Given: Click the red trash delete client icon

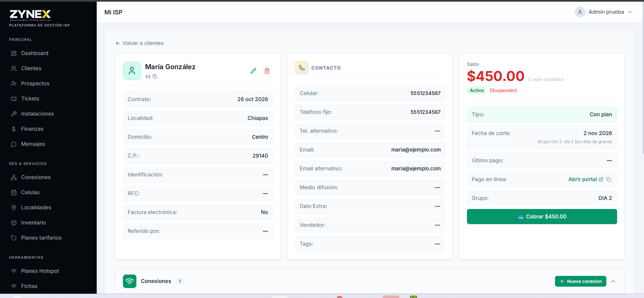Looking at the screenshot, I should click(x=267, y=71).
